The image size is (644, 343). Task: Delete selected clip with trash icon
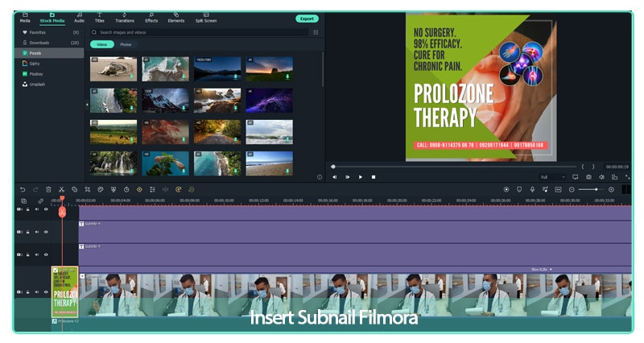tap(48, 189)
